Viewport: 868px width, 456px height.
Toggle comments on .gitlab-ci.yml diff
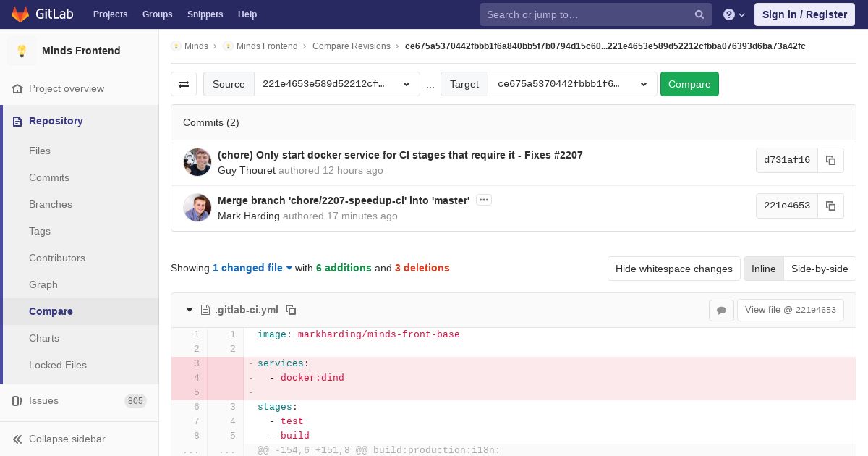click(x=721, y=310)
